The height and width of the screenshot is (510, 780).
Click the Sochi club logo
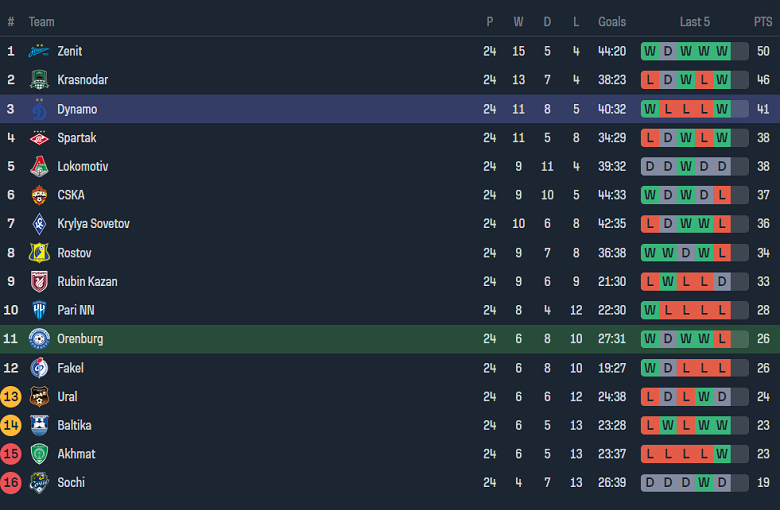[39, 483]
